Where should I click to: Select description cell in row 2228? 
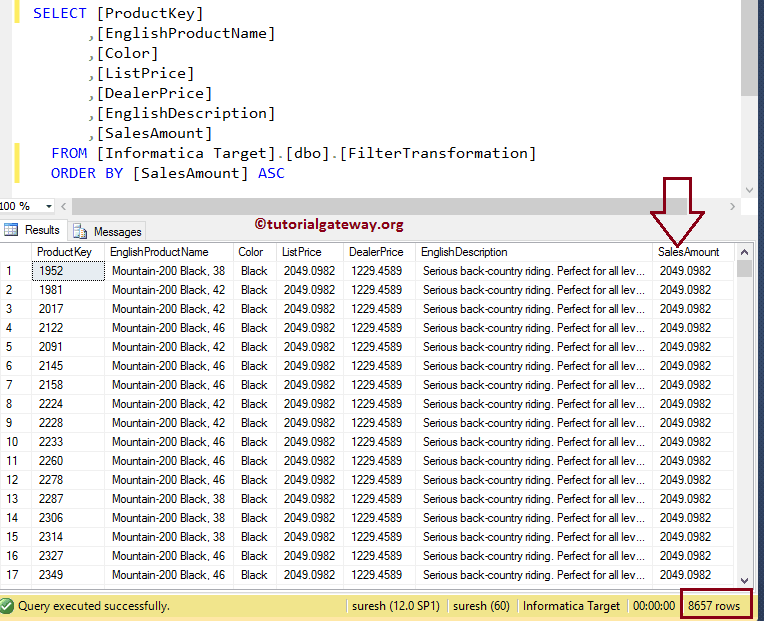[x=534, y=423]
